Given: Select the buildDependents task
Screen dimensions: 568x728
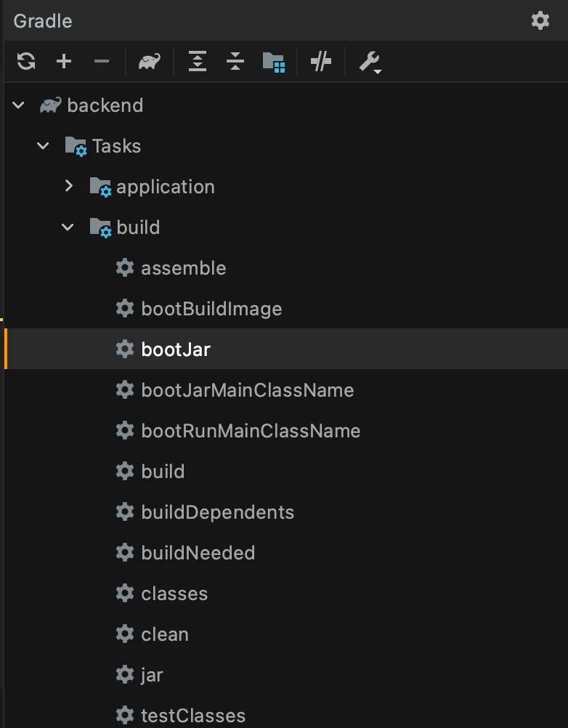Looking at the screenshot, I should point(217,512).
